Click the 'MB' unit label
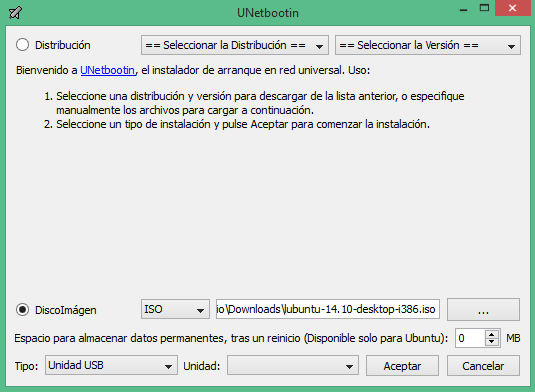 pyautogui.click(x=513, y=338)
